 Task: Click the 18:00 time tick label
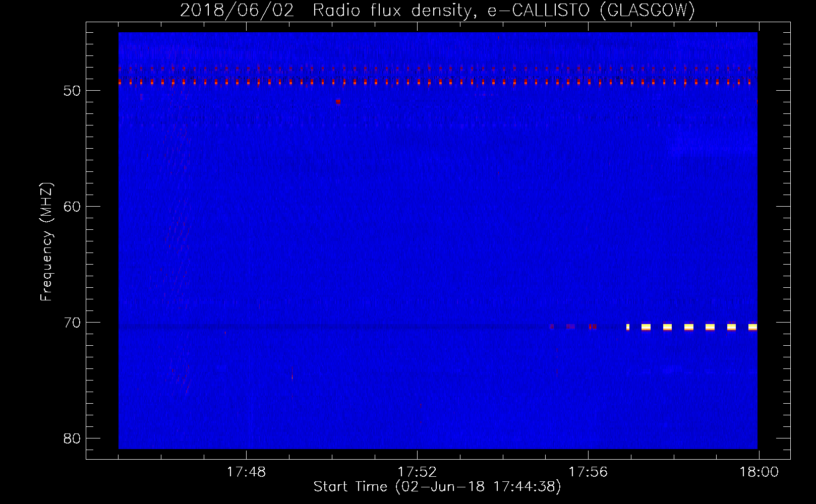tap(759, 472)
